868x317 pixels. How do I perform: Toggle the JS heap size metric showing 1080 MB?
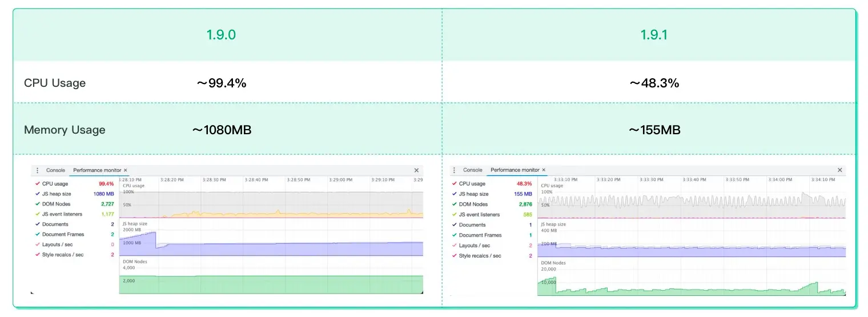point(38,194)
